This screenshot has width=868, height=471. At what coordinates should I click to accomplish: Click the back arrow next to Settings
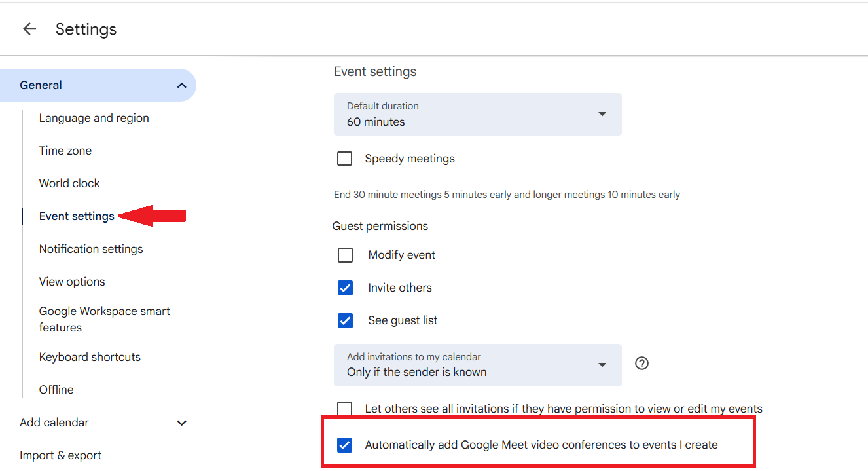[29, 29]
